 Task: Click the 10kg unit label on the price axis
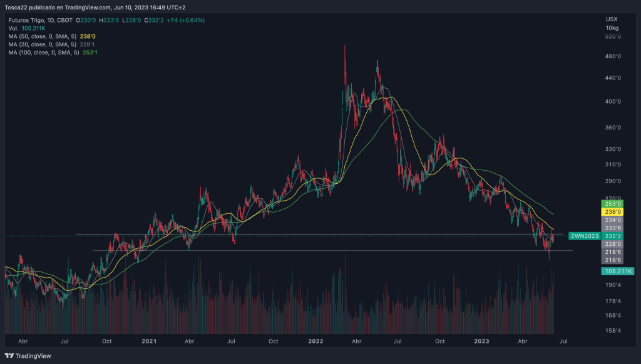point(612,28)
